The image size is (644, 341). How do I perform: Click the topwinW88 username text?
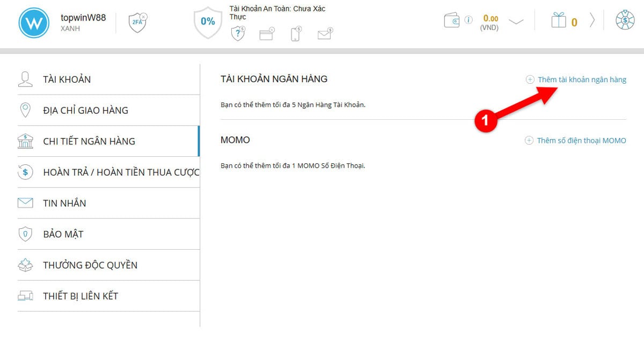[83, 18]
